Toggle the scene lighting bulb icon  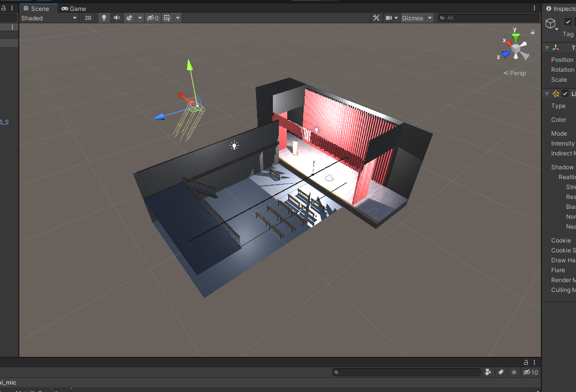(x=104, y=18)
